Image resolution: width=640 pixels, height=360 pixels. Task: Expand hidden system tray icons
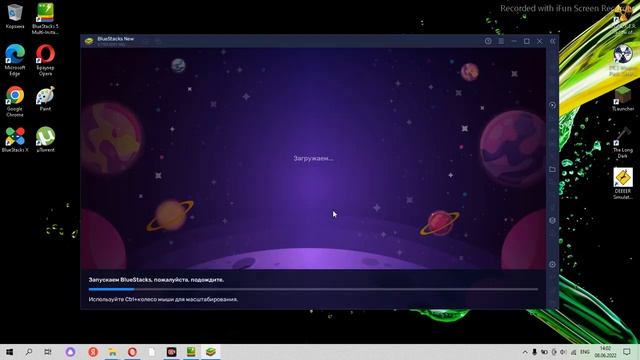point(525,352)
